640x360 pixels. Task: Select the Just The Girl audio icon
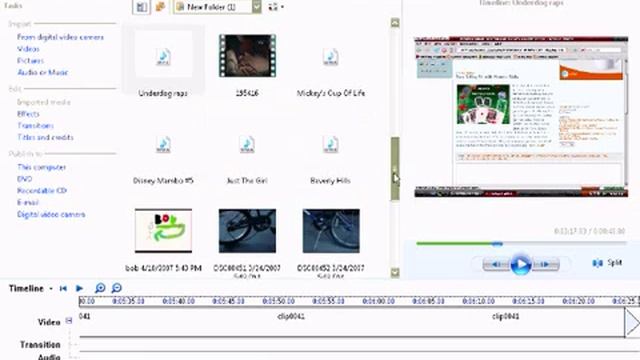tap(247, 144)
